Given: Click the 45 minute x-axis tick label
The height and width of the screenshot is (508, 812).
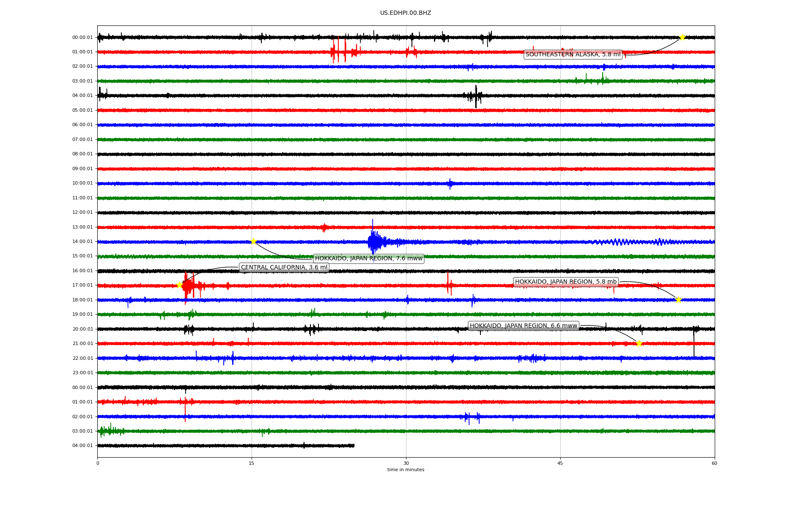Looking at the screenshot, I should (x=560, y=463).
